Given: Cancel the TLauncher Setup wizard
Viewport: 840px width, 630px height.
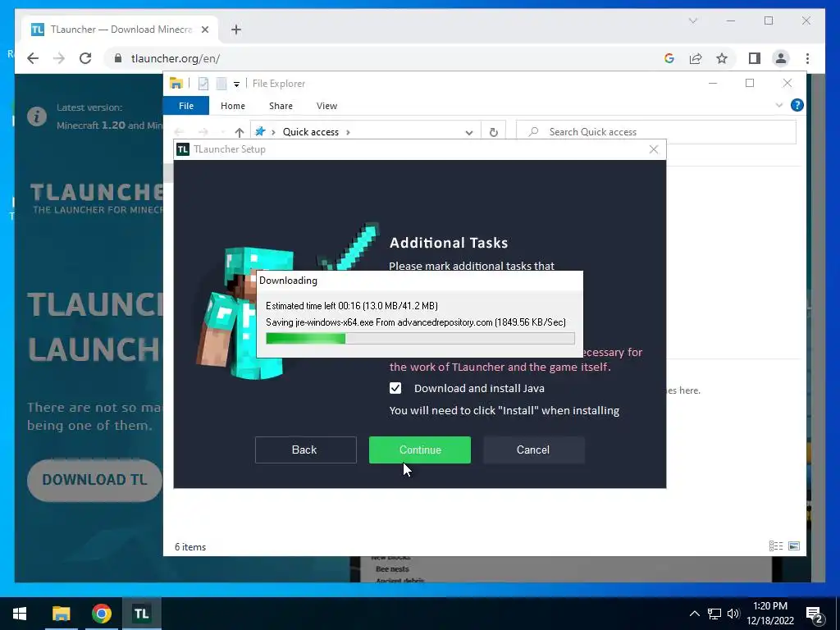Looking at the screenshot, I should pyautogui.click(x=533, y=450).
